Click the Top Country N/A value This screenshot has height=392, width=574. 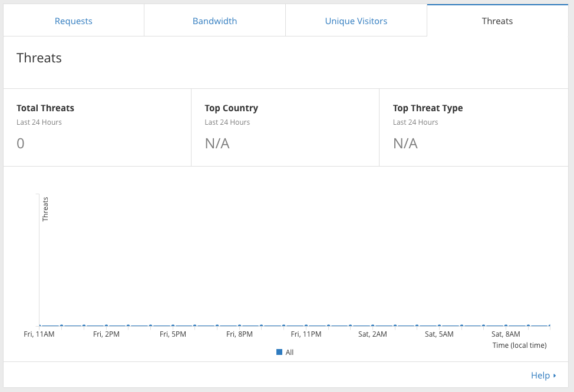coord(217,144)
